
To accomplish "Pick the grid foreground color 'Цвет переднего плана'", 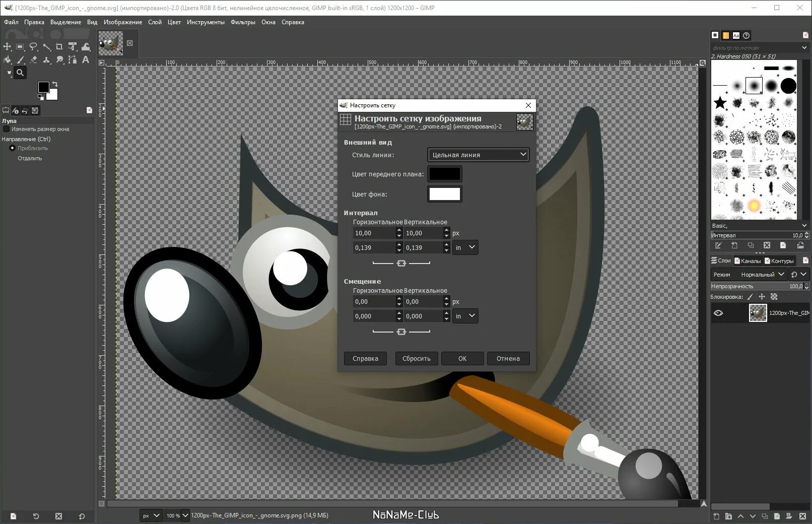I will (444, 174).
